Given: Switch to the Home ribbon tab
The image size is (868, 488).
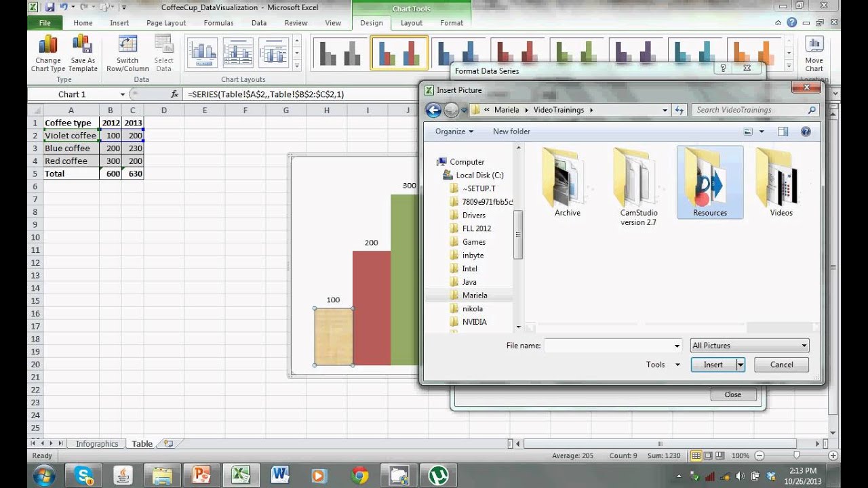Looking at the screenshot, I should (83, 22).
